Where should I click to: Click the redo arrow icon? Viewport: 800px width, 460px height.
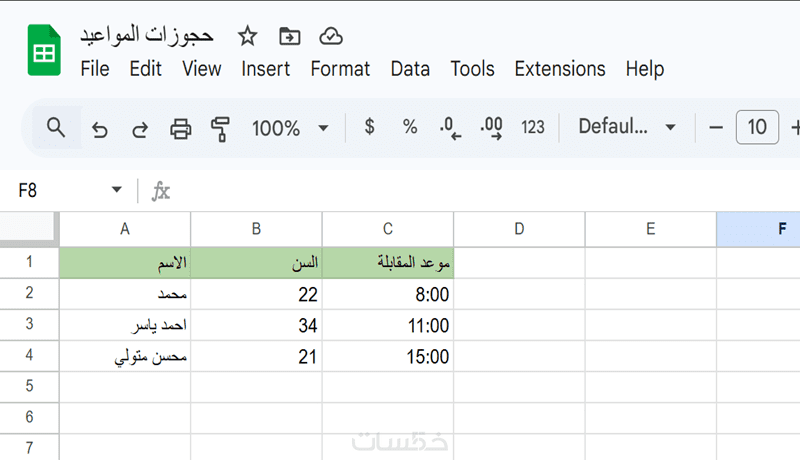pyautogui.click(x=140, y=128)
